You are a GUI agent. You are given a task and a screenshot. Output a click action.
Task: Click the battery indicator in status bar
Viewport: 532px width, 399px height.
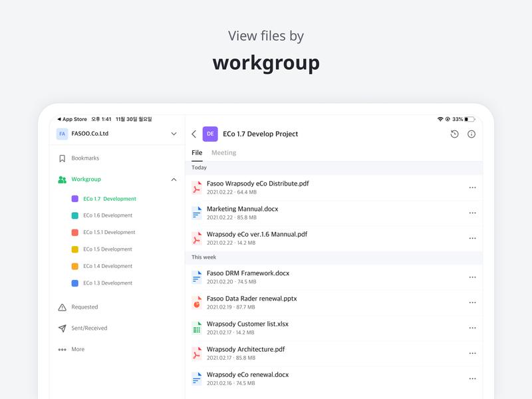(470, 120)
